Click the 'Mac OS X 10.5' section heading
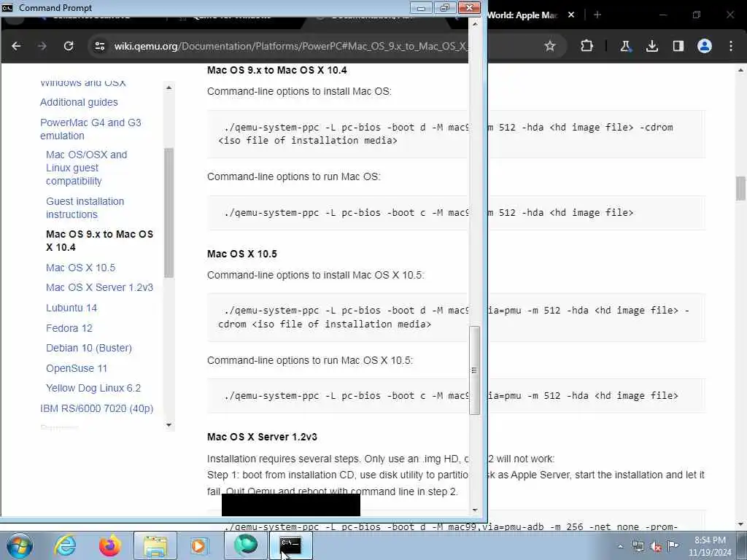 (242, 254)
